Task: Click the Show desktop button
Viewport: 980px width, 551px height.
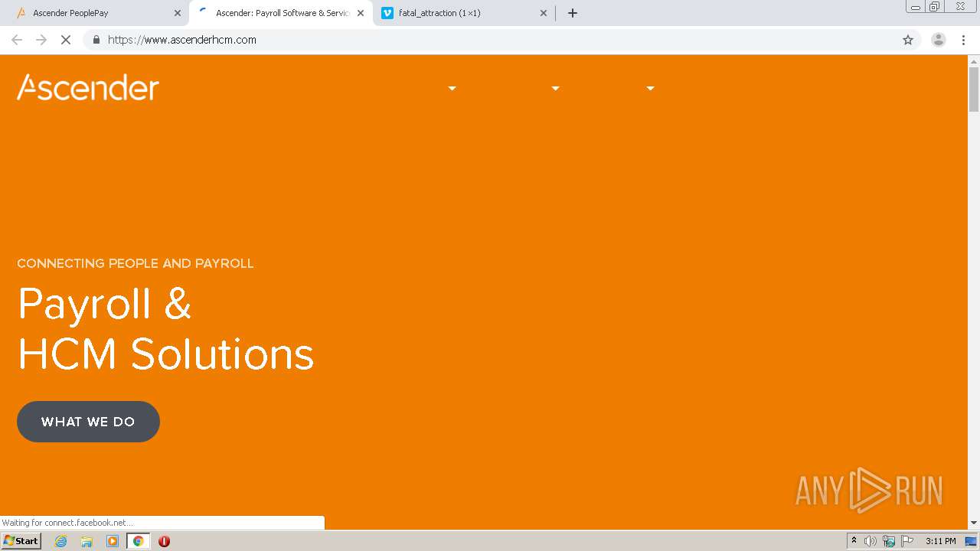Action: (971, 541)
